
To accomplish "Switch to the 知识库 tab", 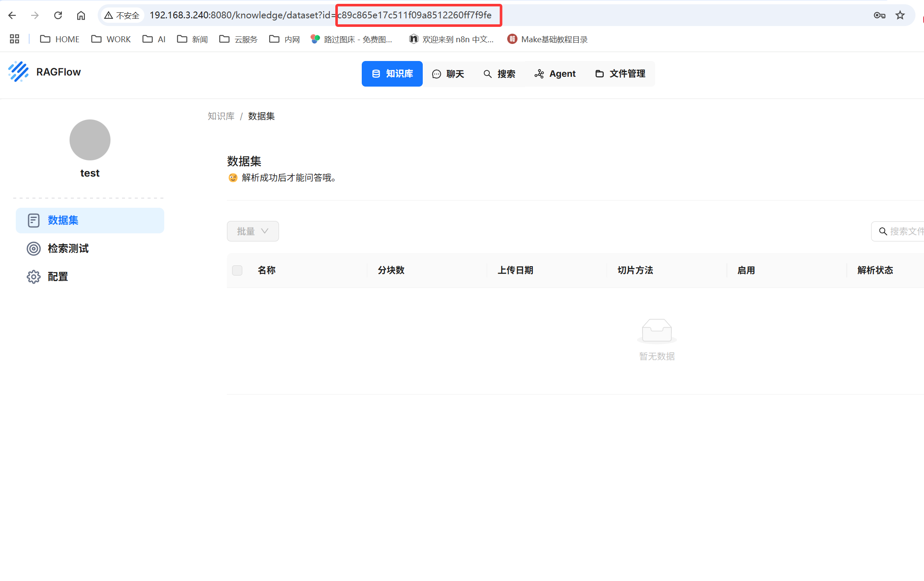I will (392, 73).
